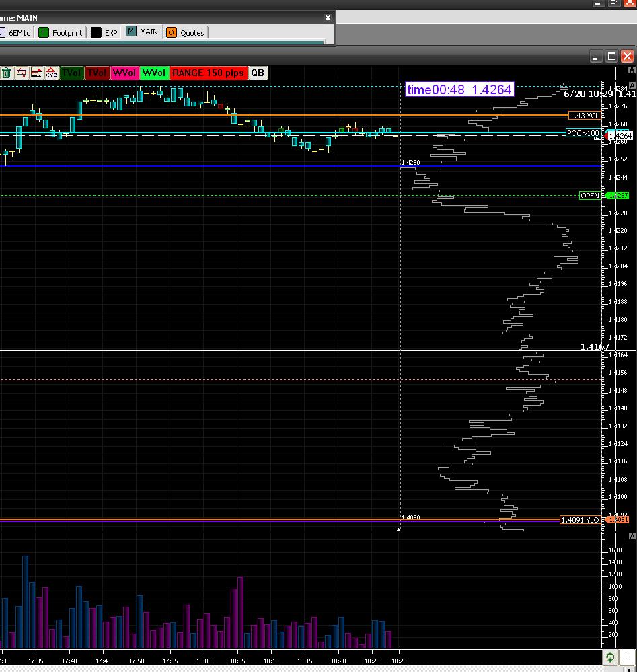Select the OPEN price level label

(589, 196)
